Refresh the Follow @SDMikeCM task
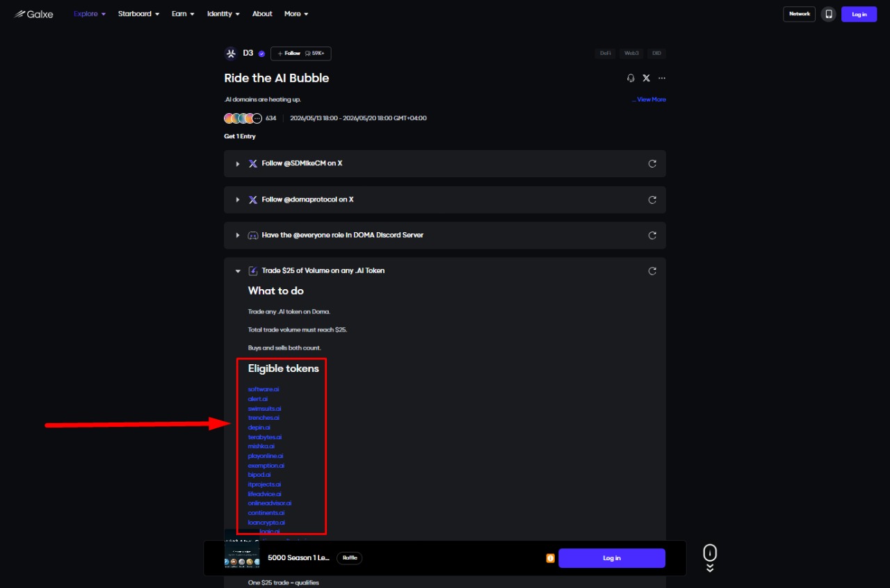This screenshot has width=890, height=588. [x=652, y=163]
